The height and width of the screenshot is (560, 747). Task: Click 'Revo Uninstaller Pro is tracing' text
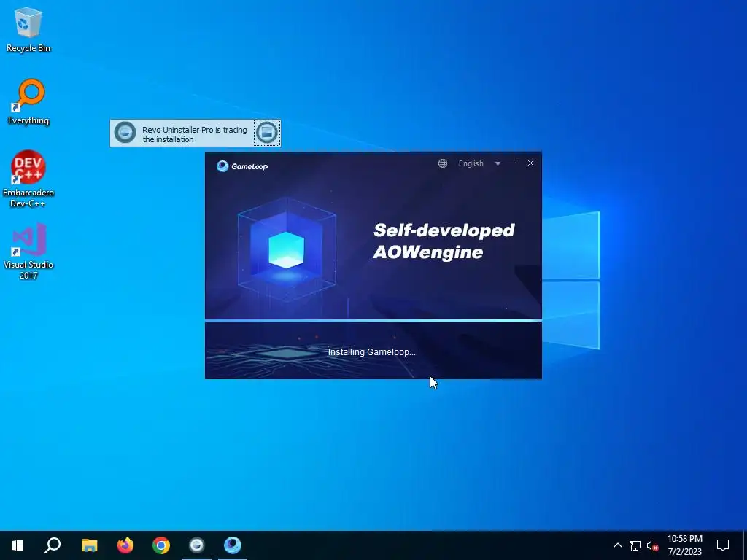[194, 134]
